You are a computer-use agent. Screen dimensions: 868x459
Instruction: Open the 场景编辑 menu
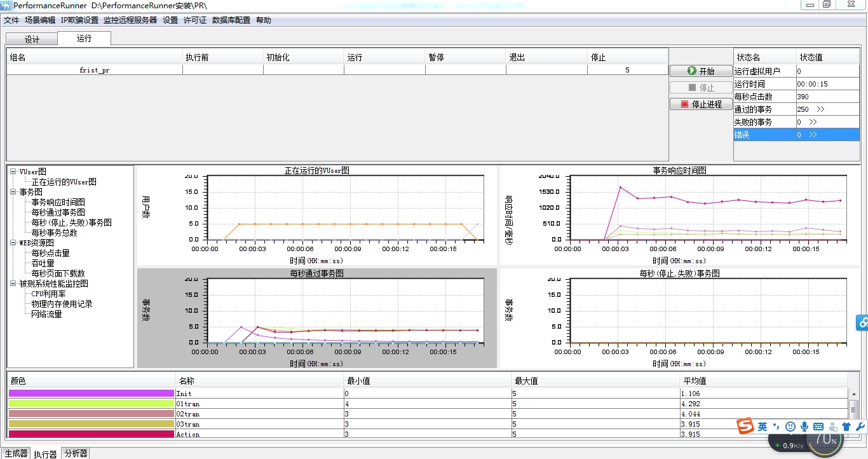(40, 20)
